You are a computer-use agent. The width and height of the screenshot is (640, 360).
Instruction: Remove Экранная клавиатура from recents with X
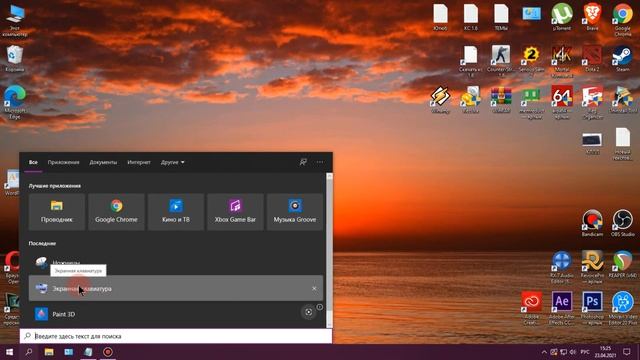[x=314, y=289]
